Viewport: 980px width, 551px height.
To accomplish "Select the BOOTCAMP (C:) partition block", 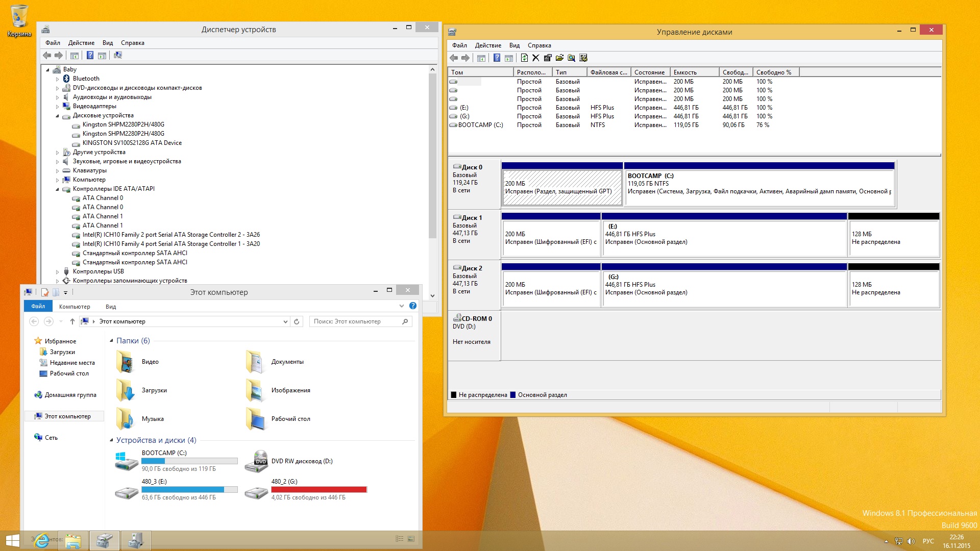I will 759,187.
